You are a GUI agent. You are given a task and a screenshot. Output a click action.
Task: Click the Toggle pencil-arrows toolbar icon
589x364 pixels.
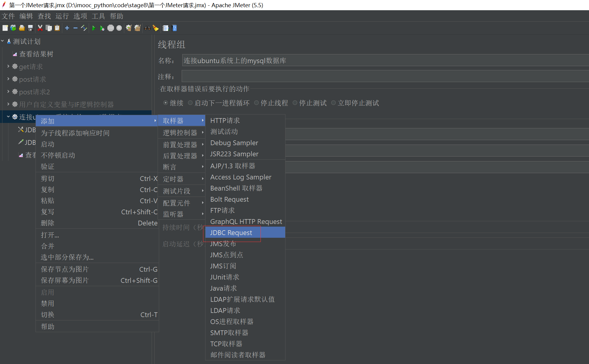84,28
